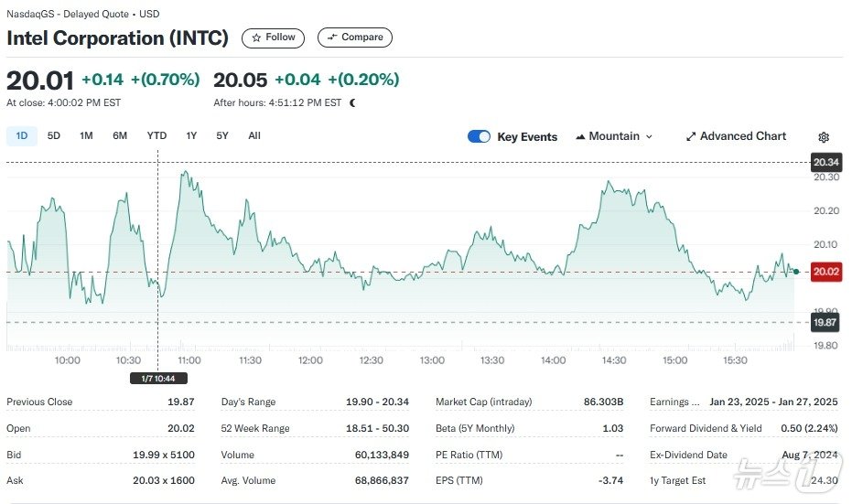The width and height of the screenshot is (852, 504).
Task: Click the Compare arrows icon
Action: click(331, 38)
